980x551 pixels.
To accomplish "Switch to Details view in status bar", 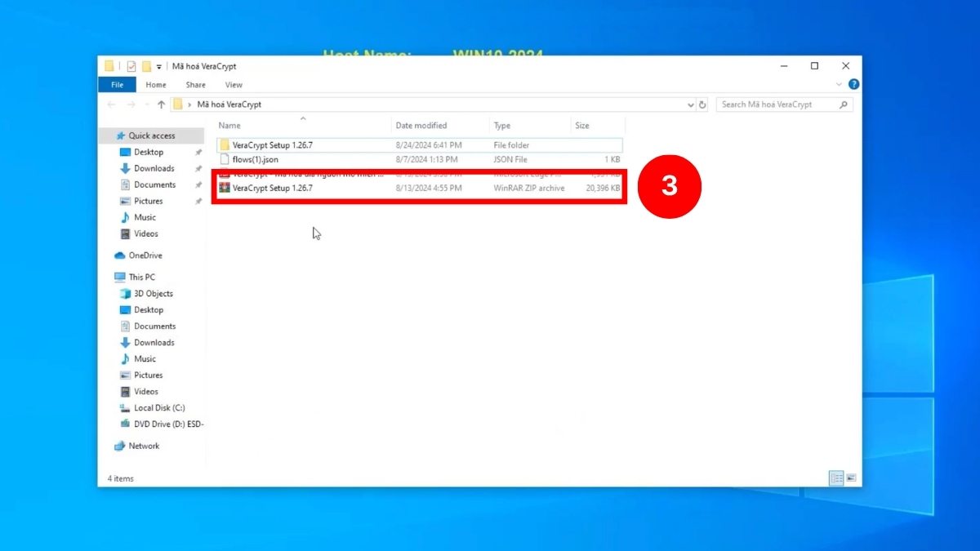I will pos(835,478).
